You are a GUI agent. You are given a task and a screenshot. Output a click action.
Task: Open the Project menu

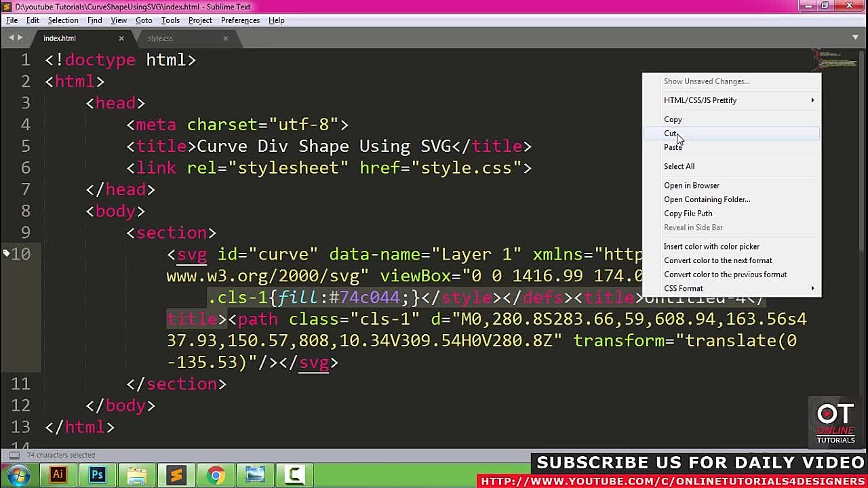[x=200, y=20]
